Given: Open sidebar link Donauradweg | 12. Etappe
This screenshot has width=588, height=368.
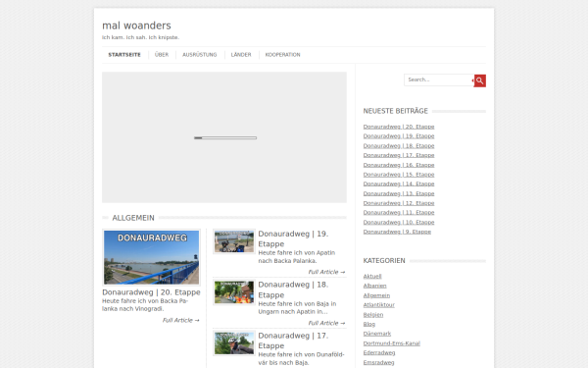Looking at the screenshot, I should click(399, 203).
